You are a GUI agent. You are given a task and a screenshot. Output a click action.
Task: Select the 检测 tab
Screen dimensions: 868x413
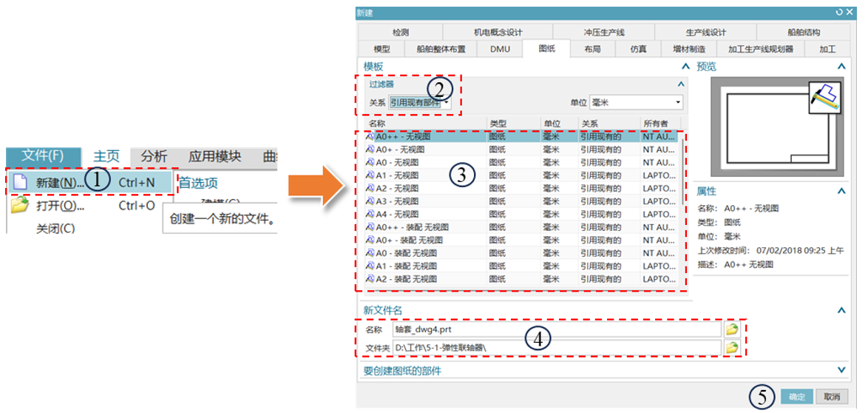(401, 33)
